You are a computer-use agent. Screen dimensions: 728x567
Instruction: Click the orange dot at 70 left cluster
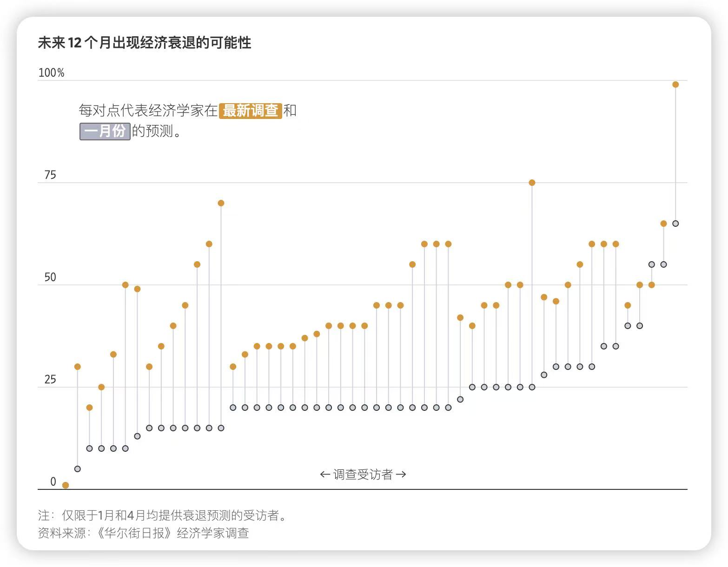click(221, 203)
